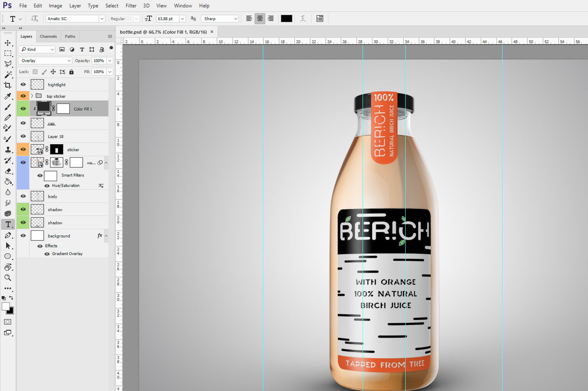Image resolution: width=588 pixels, height=391 pixels.
Task: Select the Ellipse shape tool
Action: (x=8, y=256)
